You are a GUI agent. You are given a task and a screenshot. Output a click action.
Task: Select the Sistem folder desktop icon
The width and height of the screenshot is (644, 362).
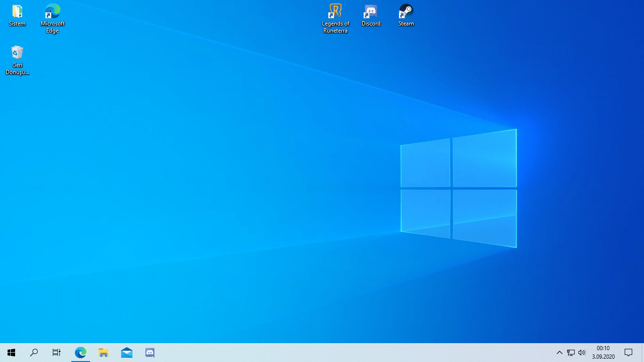click(x=17, y=15)
